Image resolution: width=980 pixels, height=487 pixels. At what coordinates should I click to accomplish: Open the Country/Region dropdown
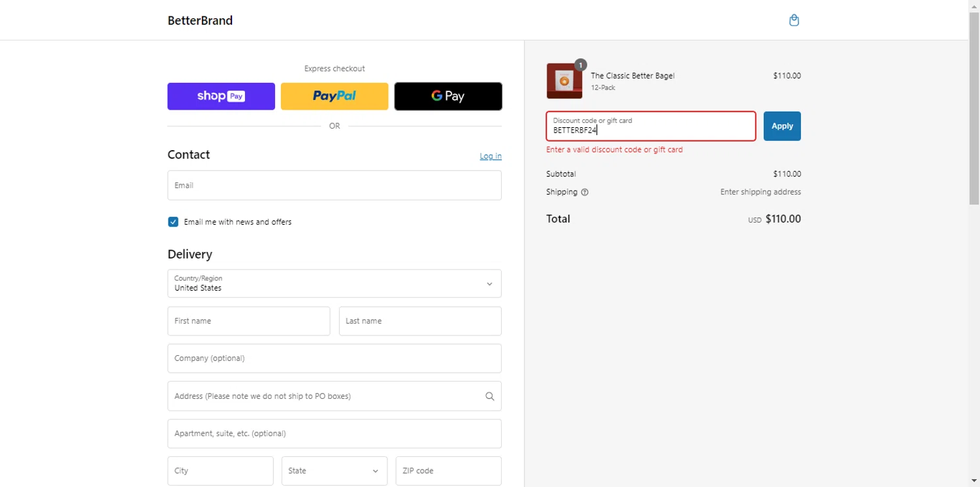pyautogui.click(x=335, y=283)
